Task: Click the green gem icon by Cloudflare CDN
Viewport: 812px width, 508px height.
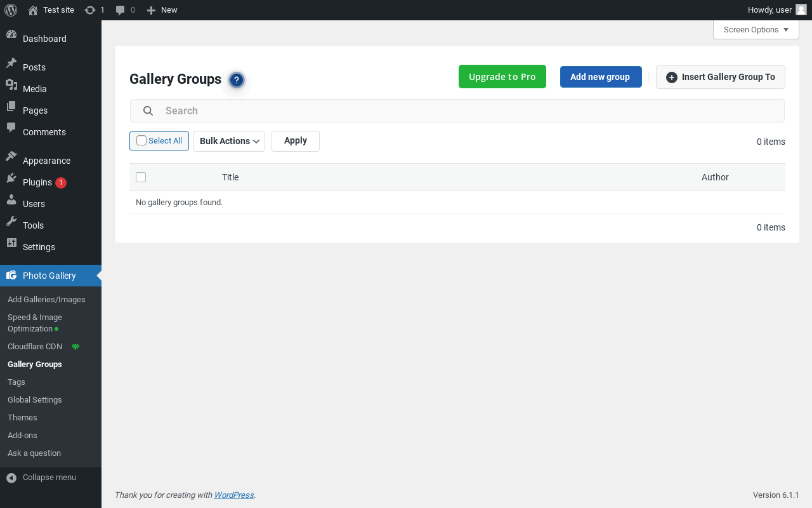Action: point(75,347)
